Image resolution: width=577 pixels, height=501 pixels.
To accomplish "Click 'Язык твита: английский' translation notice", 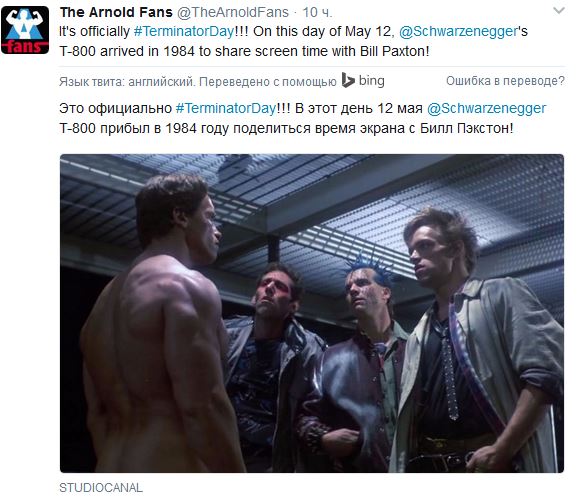I will tap(127, 81).
